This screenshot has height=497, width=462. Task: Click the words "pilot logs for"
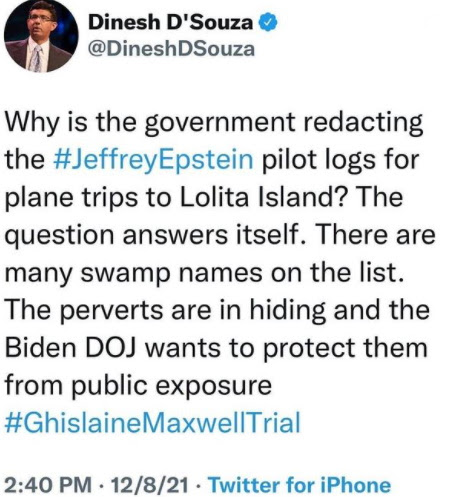pyautogui.click(x=340, y=160)
